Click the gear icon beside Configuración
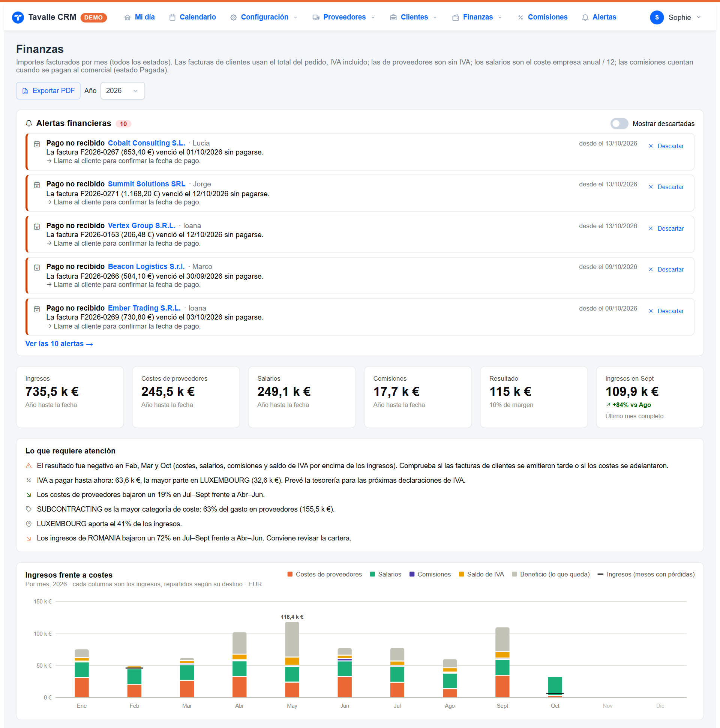The image size is (720, 728). point(233,17)
